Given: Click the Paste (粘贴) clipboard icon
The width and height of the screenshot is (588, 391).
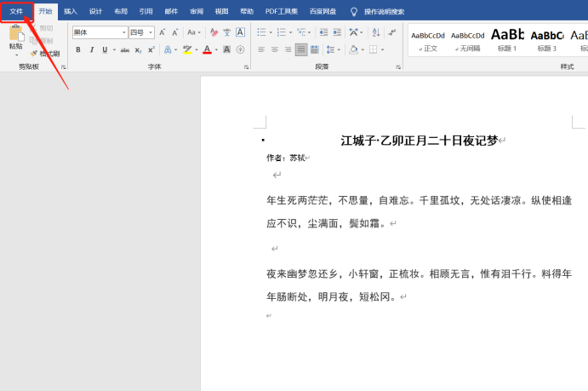Looking at the screenshot, I should [16, 34].
